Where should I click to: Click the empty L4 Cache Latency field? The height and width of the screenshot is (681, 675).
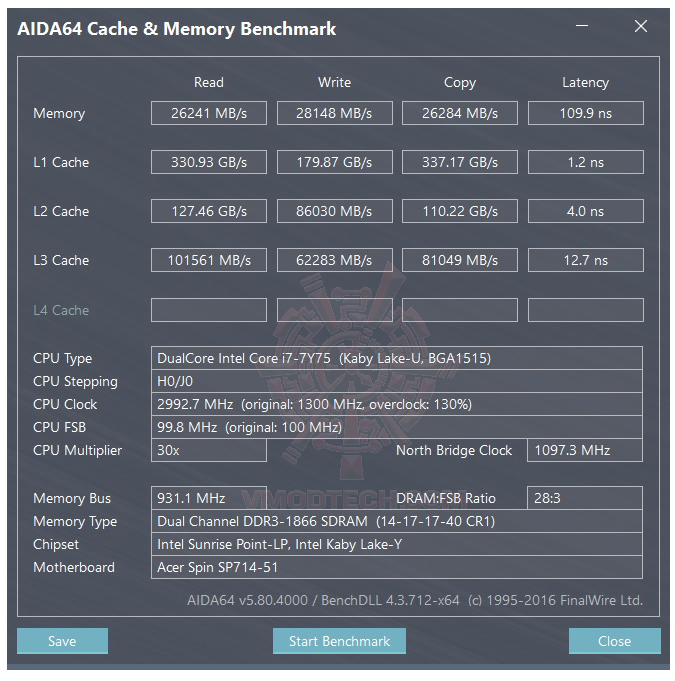[x=586, y=310]
